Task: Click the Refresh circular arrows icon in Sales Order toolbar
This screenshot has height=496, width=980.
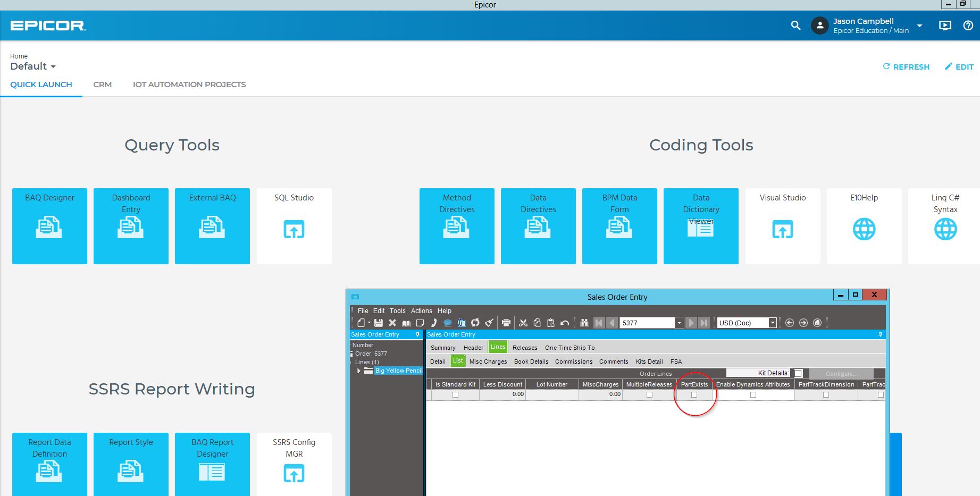Action: pyautogui.click(x=475, y=323)
